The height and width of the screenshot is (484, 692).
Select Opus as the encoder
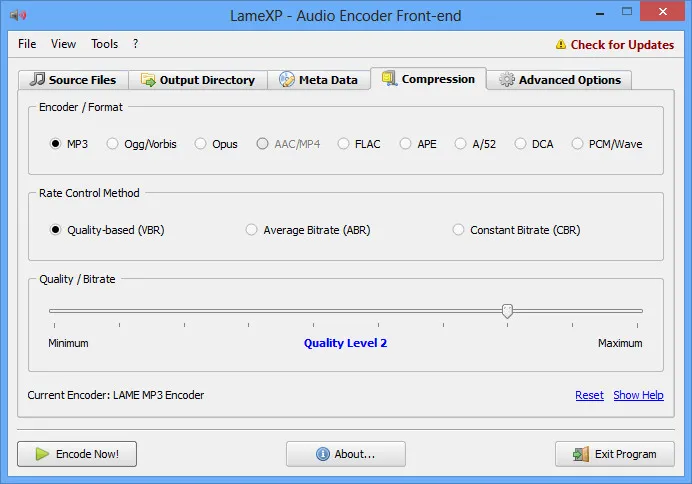(x=201, y=144)
